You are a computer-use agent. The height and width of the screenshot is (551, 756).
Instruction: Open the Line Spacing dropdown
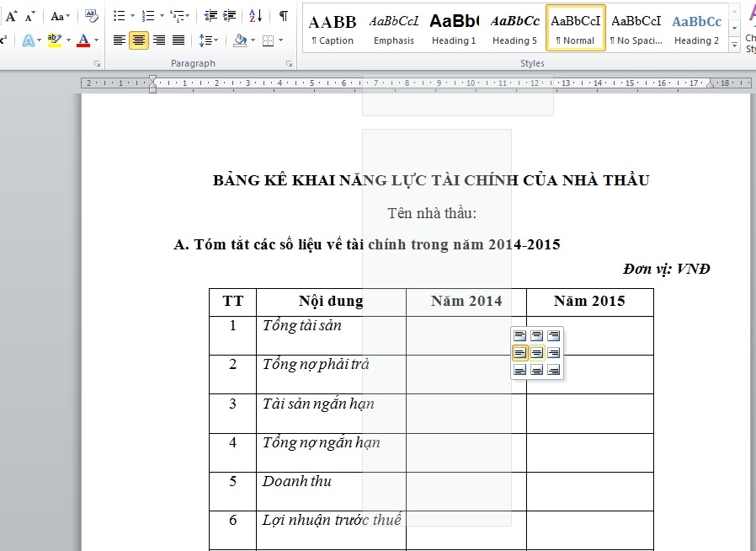(x=209, y=40)
